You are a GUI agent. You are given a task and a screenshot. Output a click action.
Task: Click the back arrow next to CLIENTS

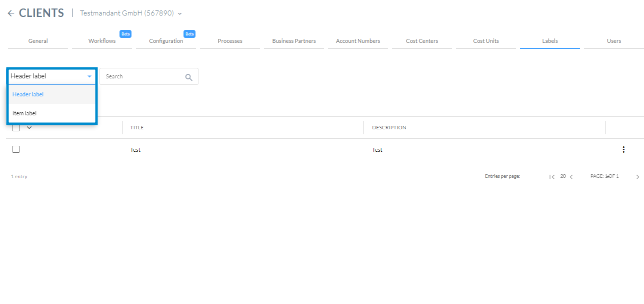(11, 12)
